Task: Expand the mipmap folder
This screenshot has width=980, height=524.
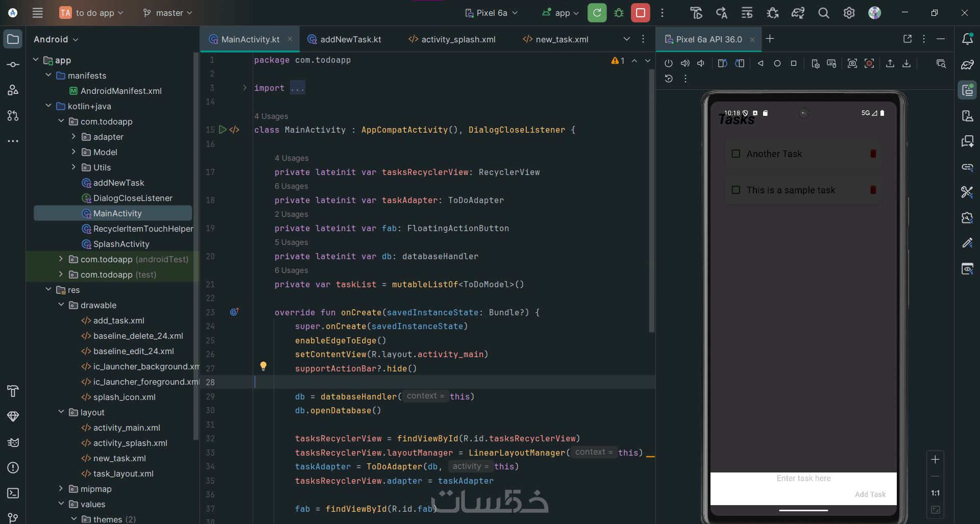Action: [x=61, y=488]
